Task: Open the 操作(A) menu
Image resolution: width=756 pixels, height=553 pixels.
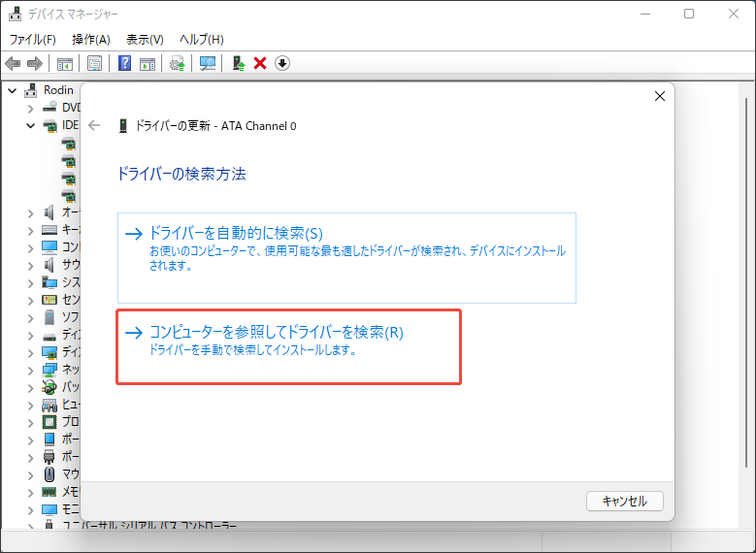Action: pos(91,40)
